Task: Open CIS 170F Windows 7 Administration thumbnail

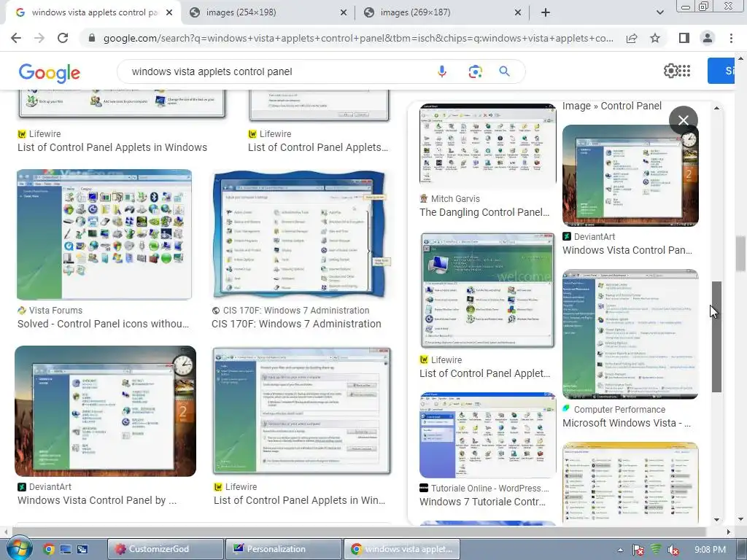Action: (x=300, y=234)
